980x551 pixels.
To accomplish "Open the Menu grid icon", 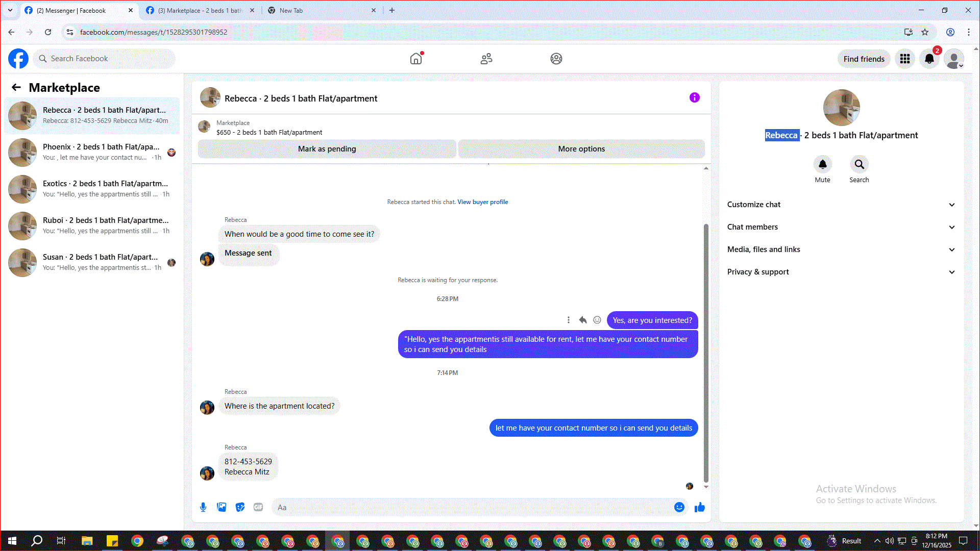I will [905, 59].
